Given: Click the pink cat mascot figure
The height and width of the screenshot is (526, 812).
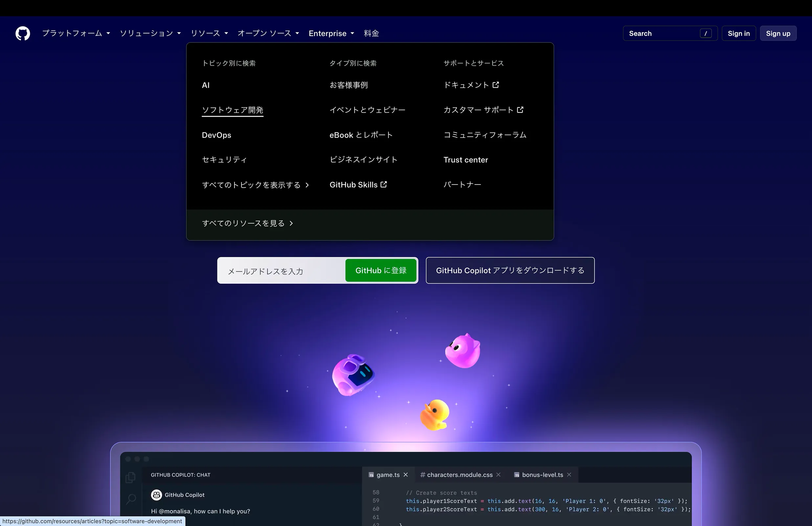Looking at the screenshot, I should coord(462,351).
